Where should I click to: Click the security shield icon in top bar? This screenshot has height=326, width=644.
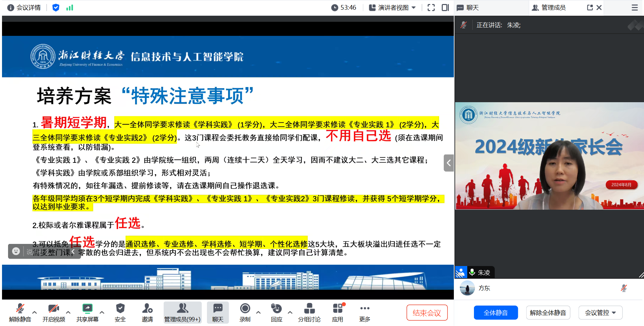(56, 7)
